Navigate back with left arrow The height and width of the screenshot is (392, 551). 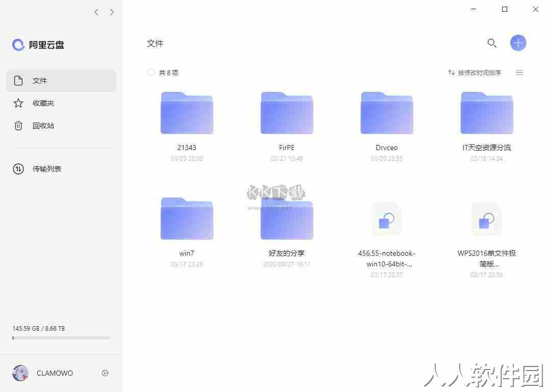click(96, 12)
